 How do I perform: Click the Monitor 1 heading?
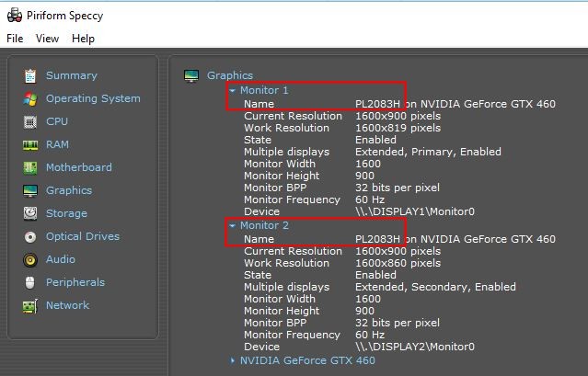pos(264,90)
